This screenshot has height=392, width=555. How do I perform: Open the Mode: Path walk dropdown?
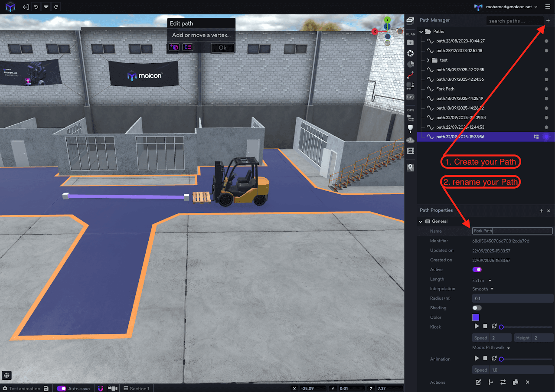click(x=491, y=348)
